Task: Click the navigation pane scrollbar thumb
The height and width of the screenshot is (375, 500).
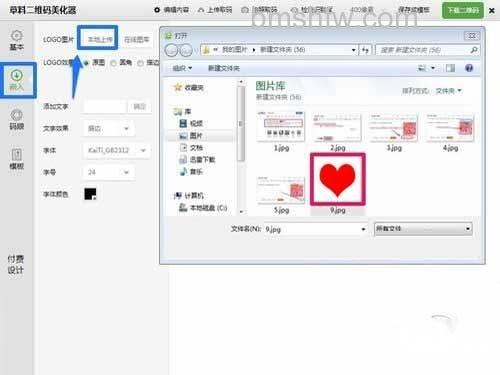Action: coord(241,124)
